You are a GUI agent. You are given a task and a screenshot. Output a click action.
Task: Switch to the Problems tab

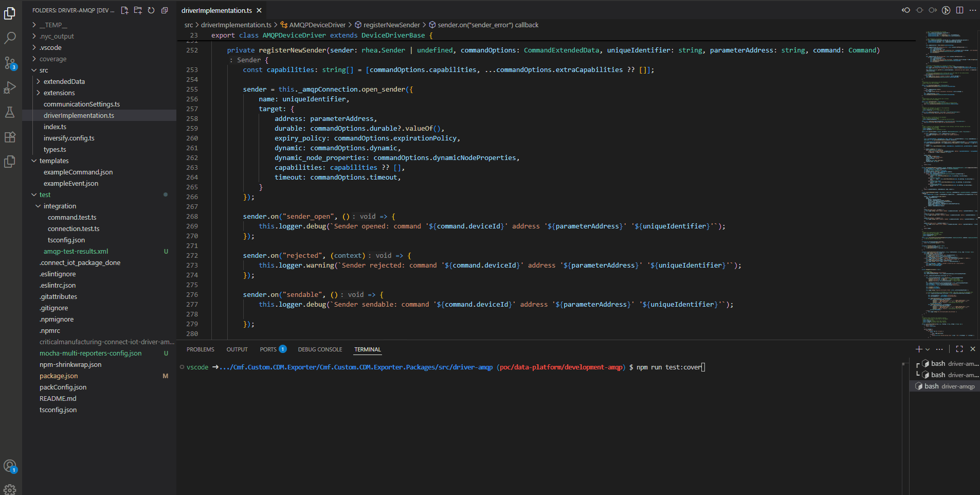(x=200, y=349)
